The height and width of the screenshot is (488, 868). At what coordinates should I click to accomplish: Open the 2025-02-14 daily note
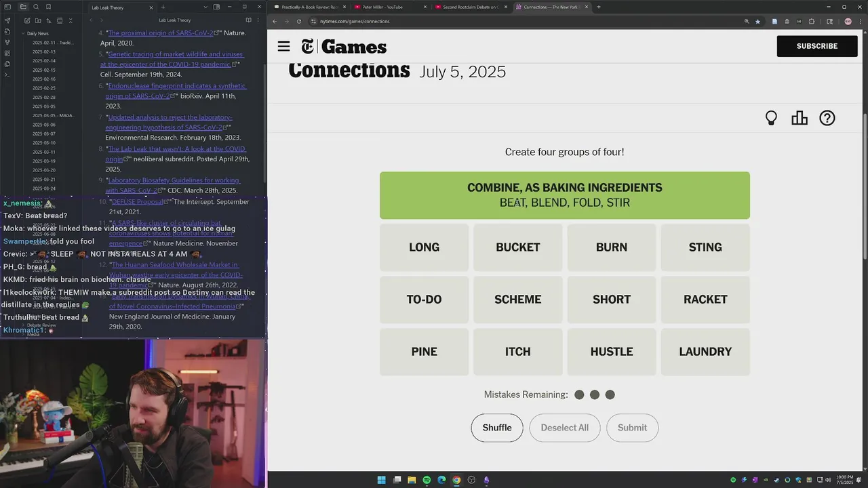click(44, 61)
